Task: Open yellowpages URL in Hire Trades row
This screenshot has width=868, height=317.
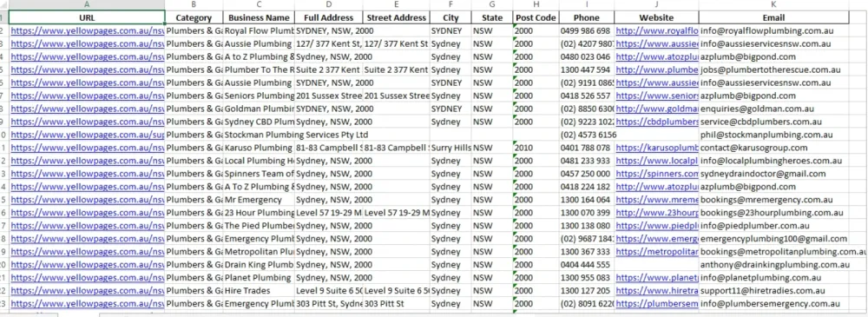Action: coord(88,290)
